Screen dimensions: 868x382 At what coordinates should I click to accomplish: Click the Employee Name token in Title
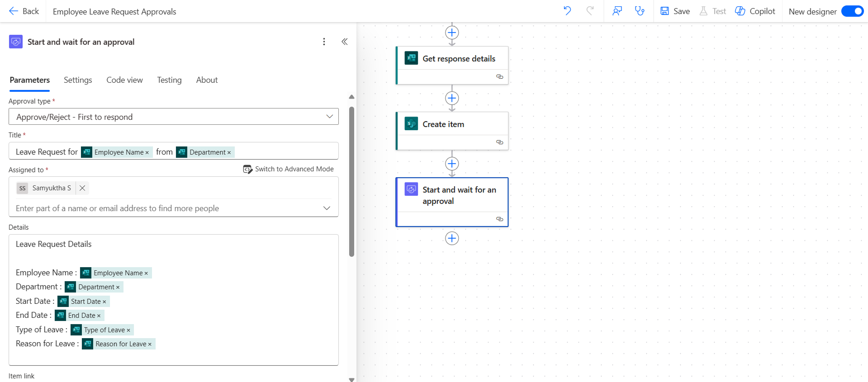[x=117, y=152]
